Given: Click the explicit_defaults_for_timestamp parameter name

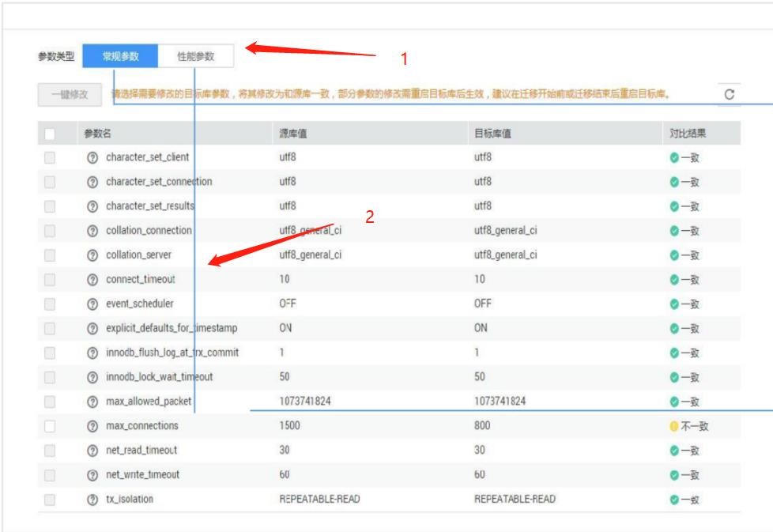Looking at the screenshot, I should pos(172,328).
